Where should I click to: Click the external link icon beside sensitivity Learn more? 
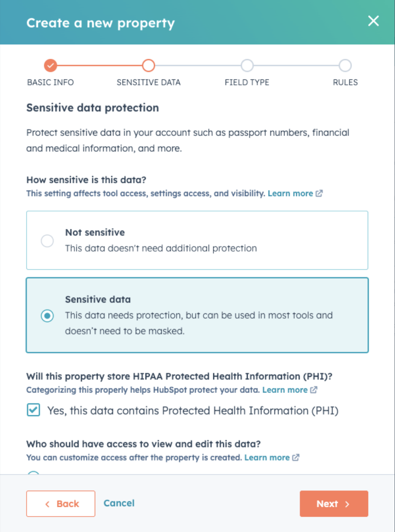click(x=319, y=194)
